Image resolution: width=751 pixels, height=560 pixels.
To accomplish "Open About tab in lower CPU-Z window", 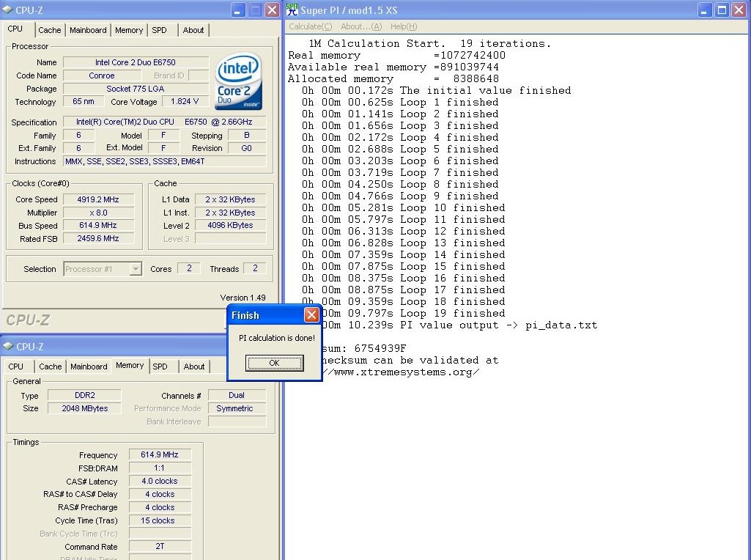I will pos(194,366).
